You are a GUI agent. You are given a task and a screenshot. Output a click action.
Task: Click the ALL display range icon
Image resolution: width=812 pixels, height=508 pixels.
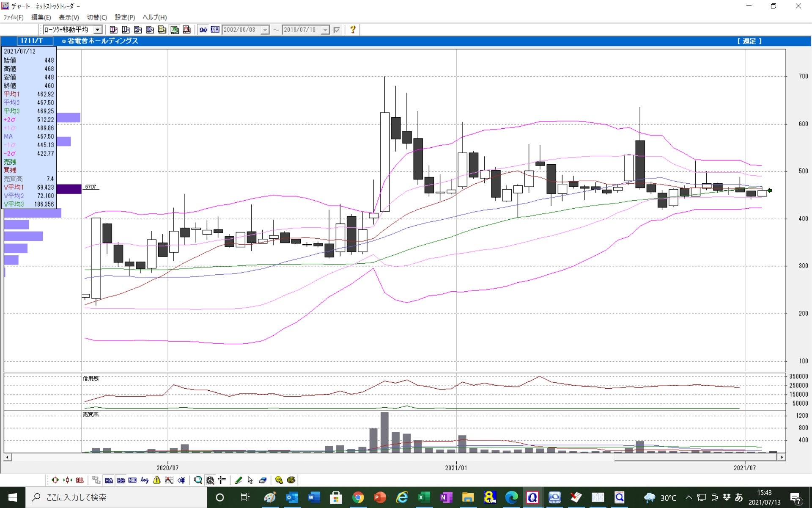click(x=80, y=480)
